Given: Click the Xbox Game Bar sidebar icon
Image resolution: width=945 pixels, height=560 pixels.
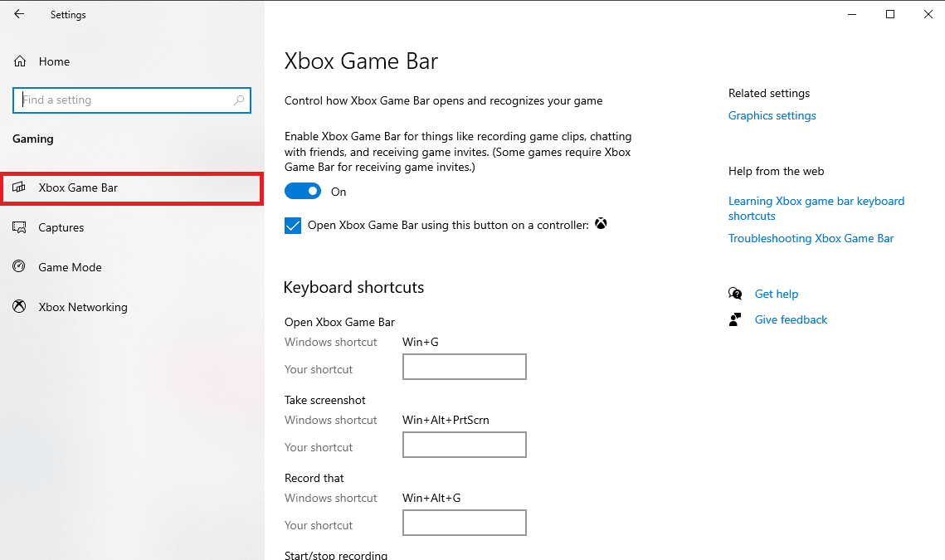Looking at the screenshot, I should tap(19, 187).
